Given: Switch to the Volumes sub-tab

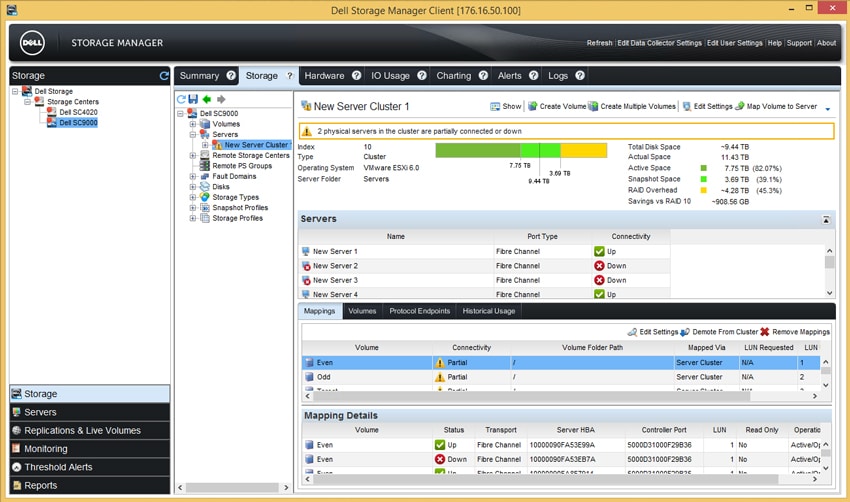Looking at the screenshot, I should [x=362, y=311].
